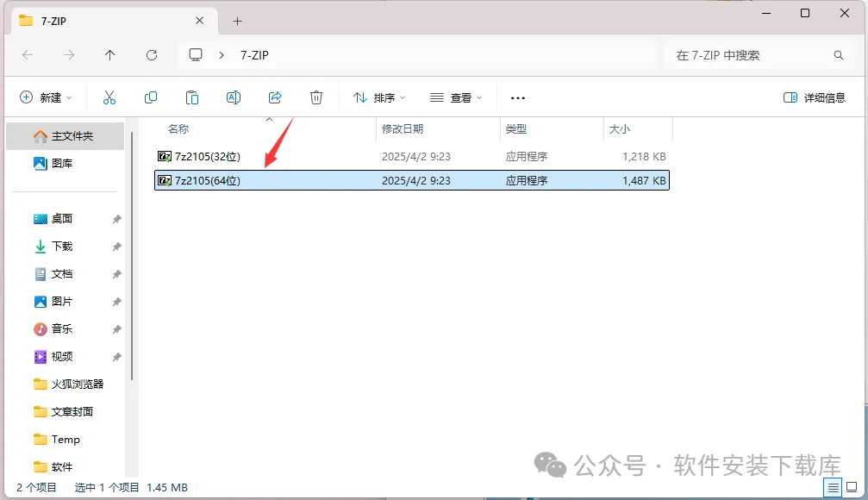Click the 7z2105(32位) file icon
The height and width of the screenshot is (500, 868).
coord(165,157)
